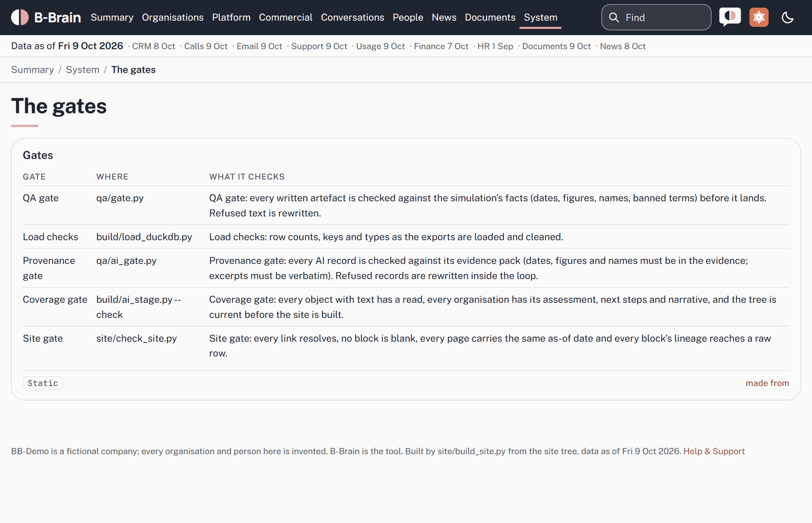
Task: Select the 'Calls 9 Oct' data source
Action: click(x=206, y=46)
